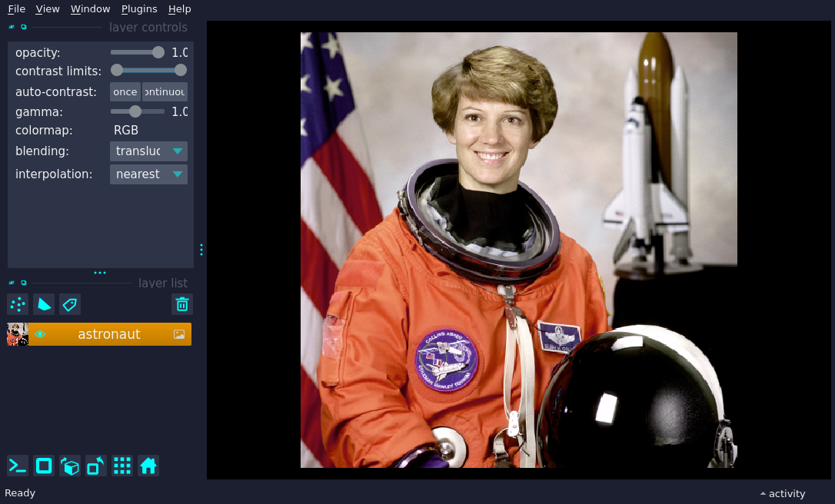Viewport: 835px width, 504px height.
Task: Reset view with the home icon
Action: click(148, 466)
